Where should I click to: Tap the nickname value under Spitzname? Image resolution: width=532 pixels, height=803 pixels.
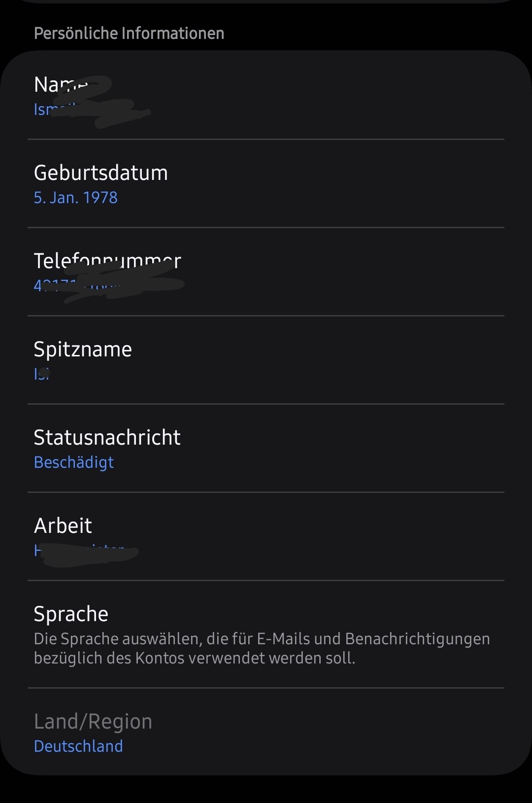click(42, 374)
